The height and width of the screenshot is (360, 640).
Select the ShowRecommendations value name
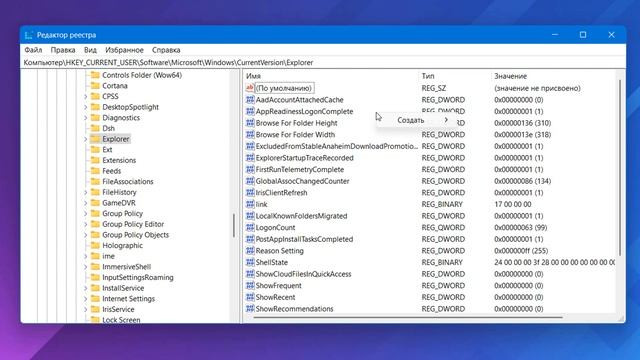tap(294, 309)
